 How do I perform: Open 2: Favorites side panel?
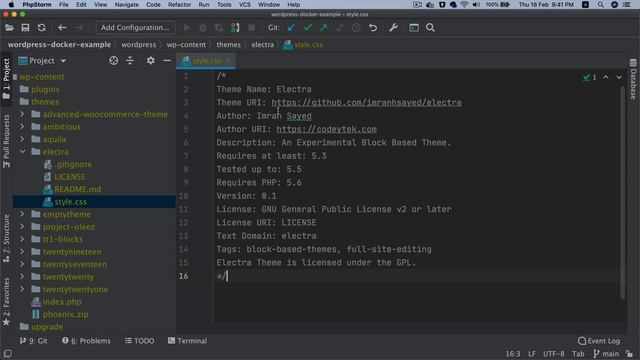click(x=6, y=302)
